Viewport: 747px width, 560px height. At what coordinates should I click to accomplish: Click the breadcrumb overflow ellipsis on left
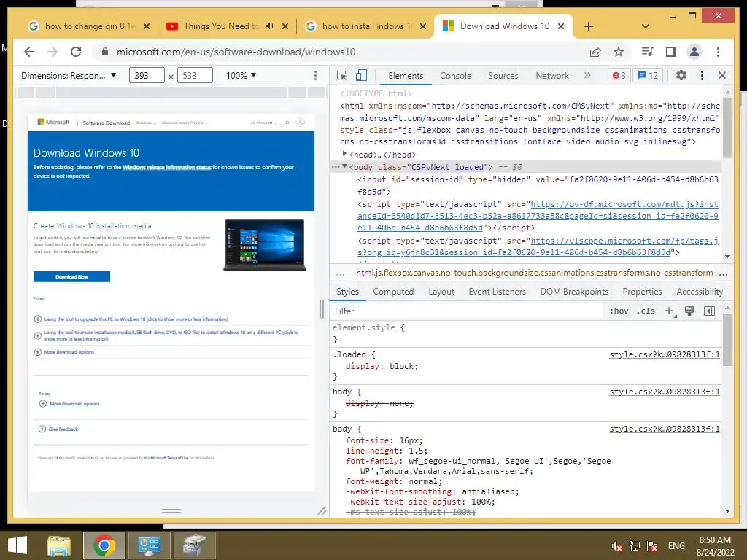340,273
